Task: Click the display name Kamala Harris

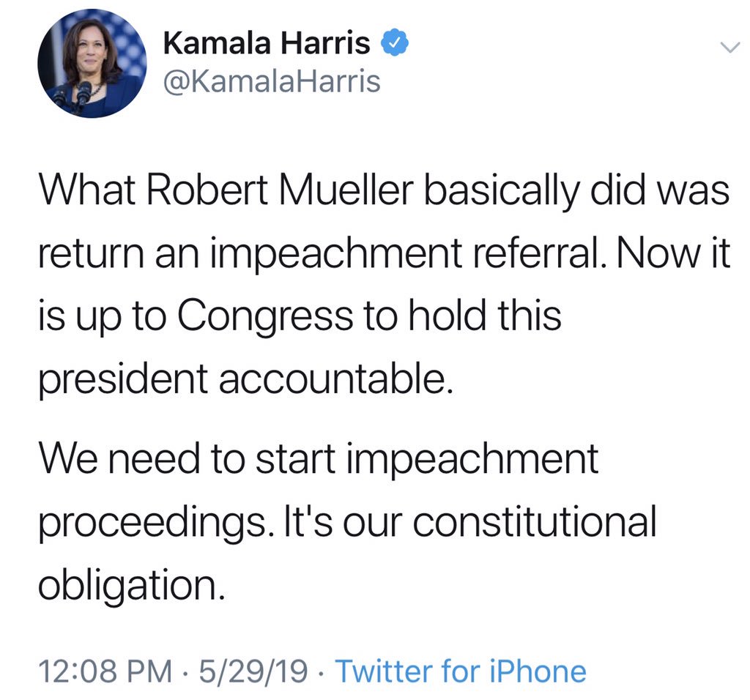Action: tap(267, 42)
